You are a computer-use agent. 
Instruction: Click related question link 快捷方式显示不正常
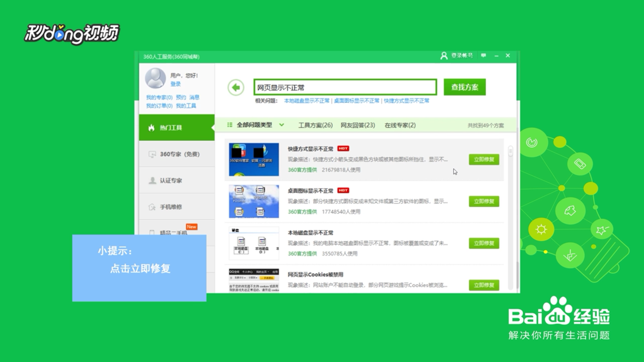[x=407, y=101]
